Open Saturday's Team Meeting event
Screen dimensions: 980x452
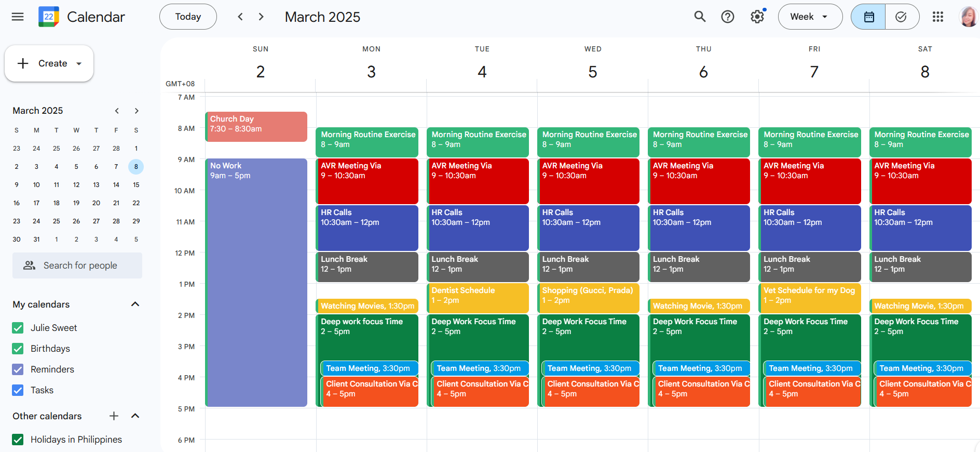(x=923, y=368)
